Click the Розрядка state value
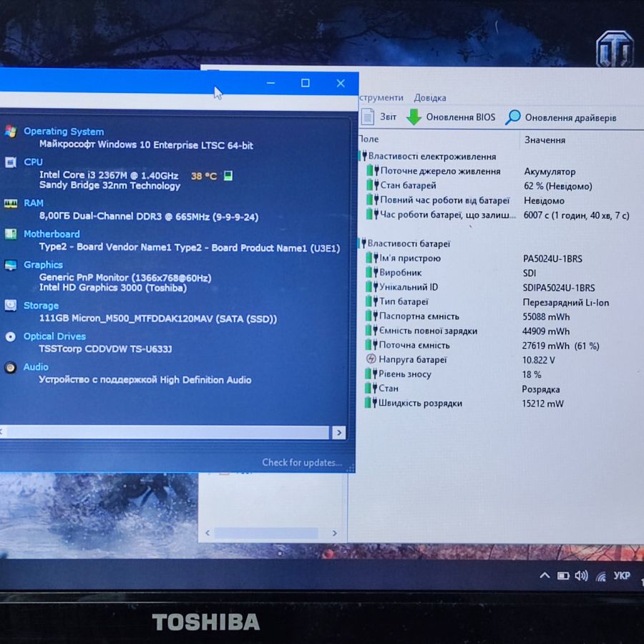Screen dimensions: 644x644 (540, 389)
